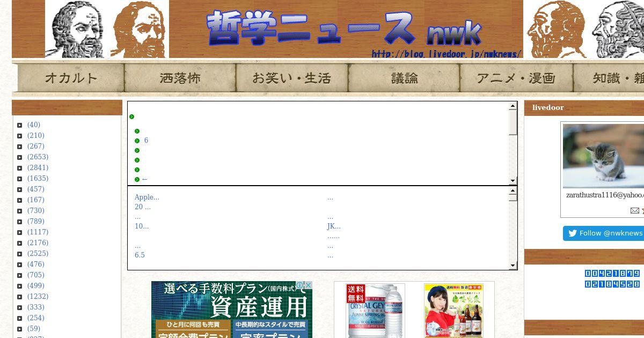Click the arrow bullet beside (254)
Image resolution: width=644 pixels, height=338 pixels.
coord(20,319)
